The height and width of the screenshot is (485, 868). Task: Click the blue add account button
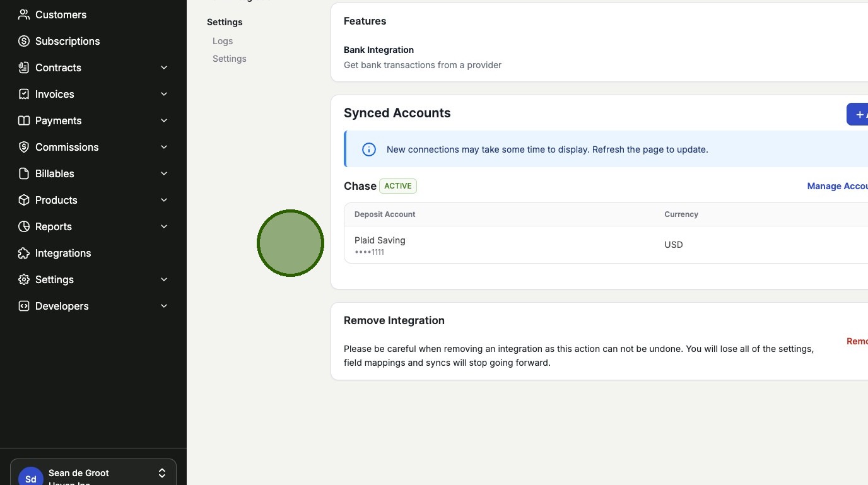click(x=858, y=114)
